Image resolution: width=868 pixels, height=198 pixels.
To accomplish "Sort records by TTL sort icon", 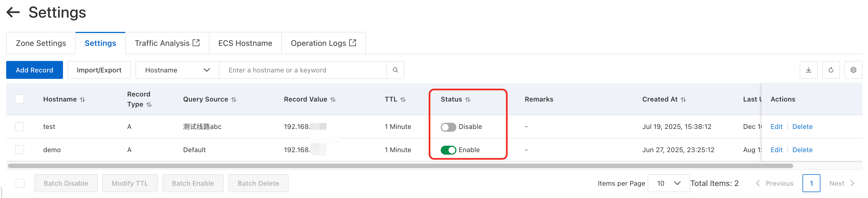I will click(x=403, y=100).
